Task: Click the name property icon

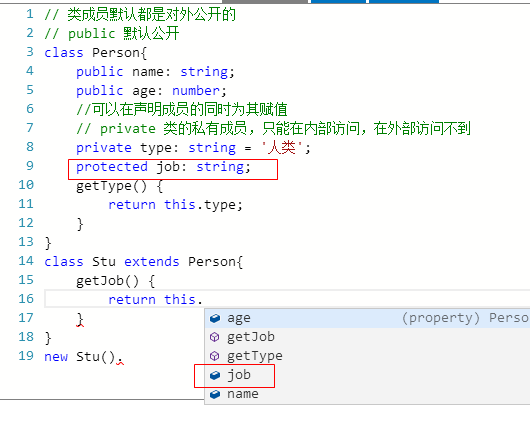Action: pos(215,394)
